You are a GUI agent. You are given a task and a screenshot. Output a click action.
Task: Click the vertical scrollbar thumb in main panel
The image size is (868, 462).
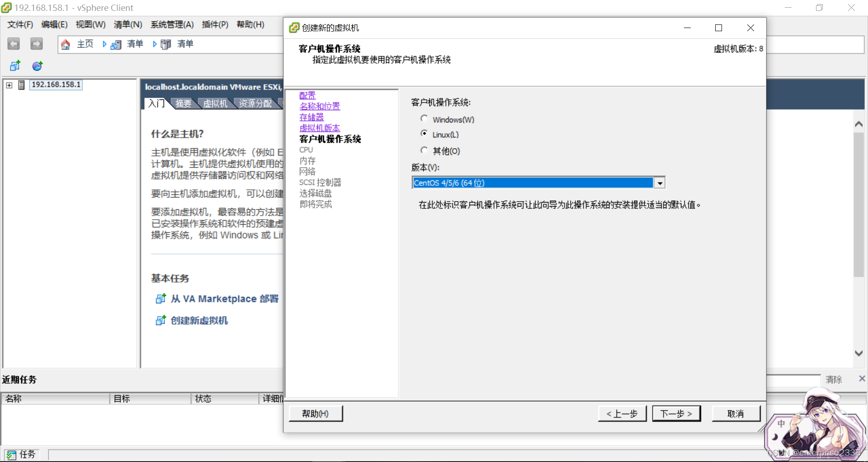859,204
